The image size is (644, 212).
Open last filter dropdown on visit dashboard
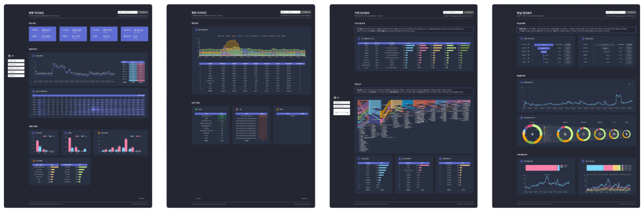point(16,76)
